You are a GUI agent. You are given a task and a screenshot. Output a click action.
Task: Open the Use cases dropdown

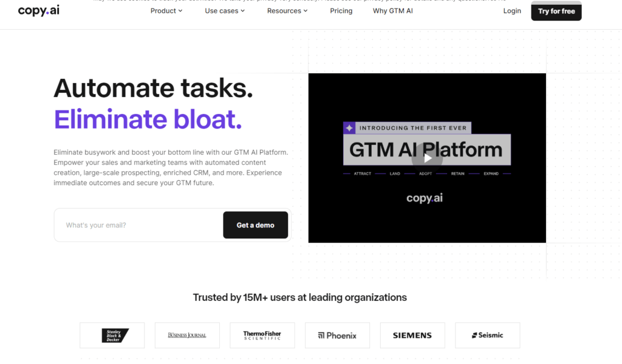225,11
